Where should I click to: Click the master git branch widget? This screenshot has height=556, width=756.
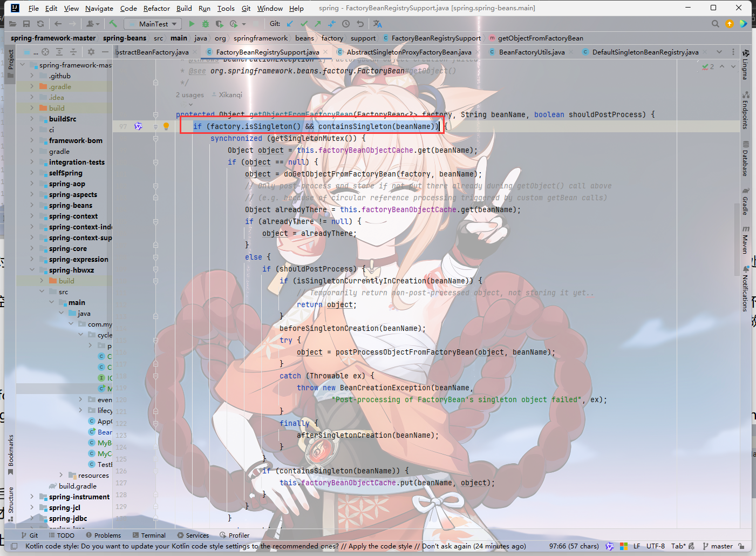[718, 546]
